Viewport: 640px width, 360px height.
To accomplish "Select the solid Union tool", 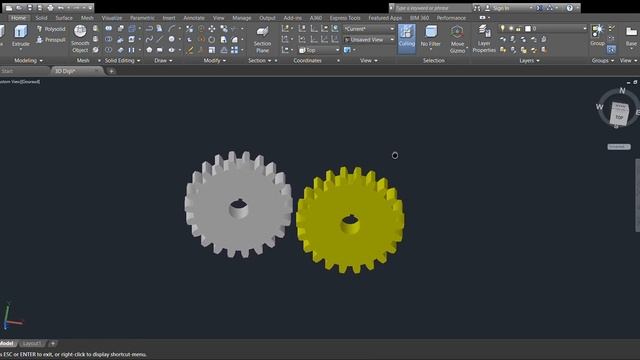I will click(109, 29).
